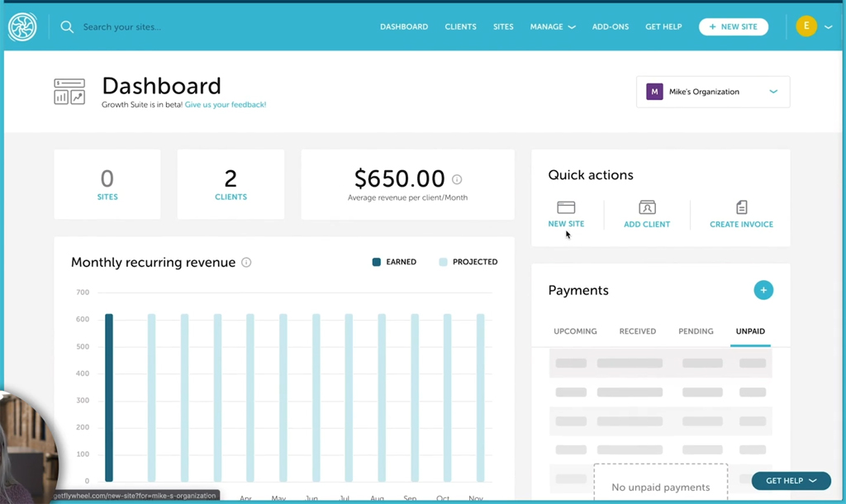Click the Dashboard page title

[x=161, y=86]
